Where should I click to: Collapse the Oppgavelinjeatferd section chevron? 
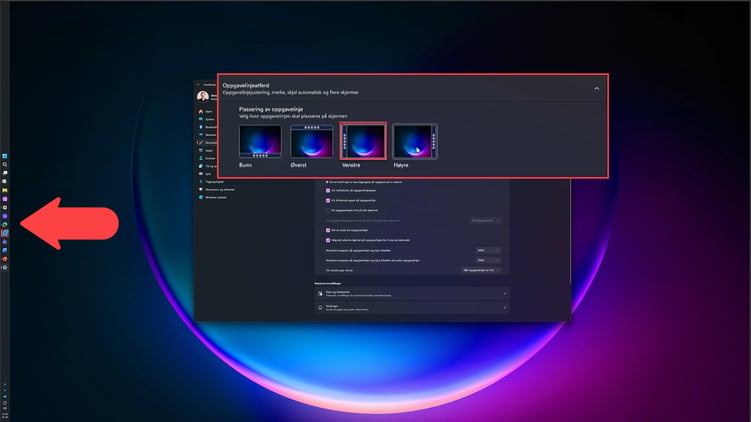(x=597, y=89)
